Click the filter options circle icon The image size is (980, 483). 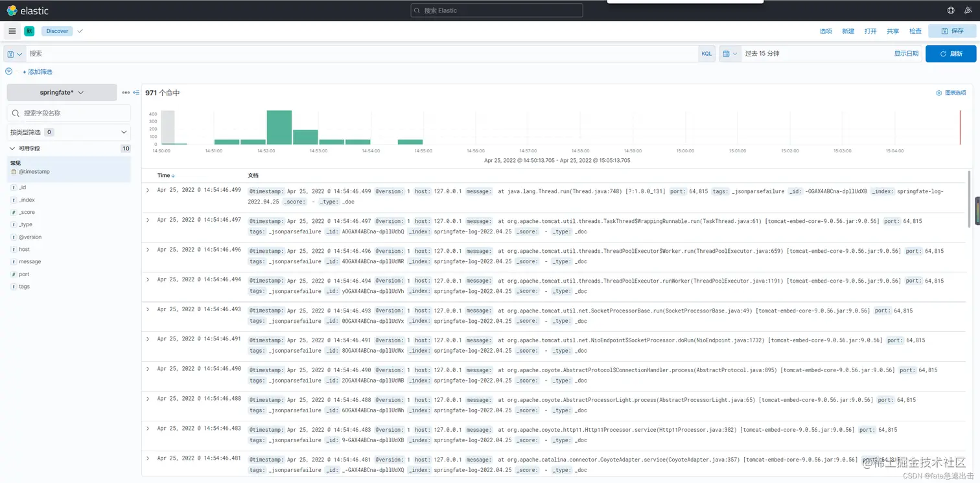pos(9,71)
